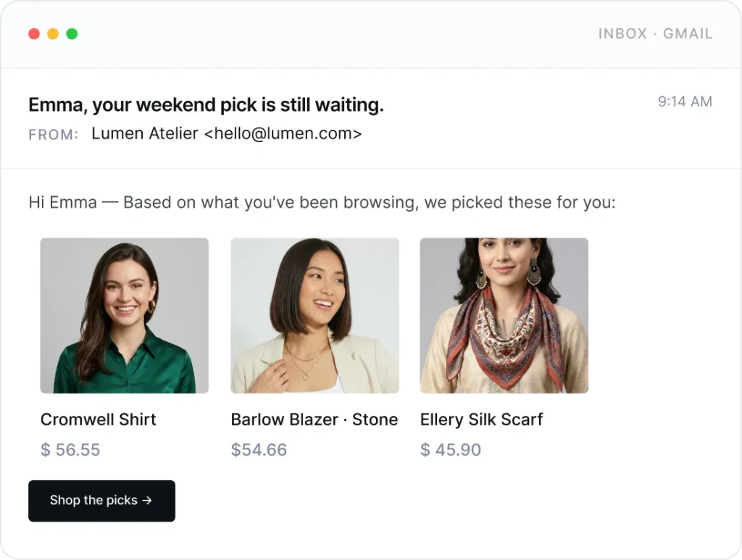Open the Cromwell Shirt product photo
Viewport: 742px width, 560px height.
point(125,315)
